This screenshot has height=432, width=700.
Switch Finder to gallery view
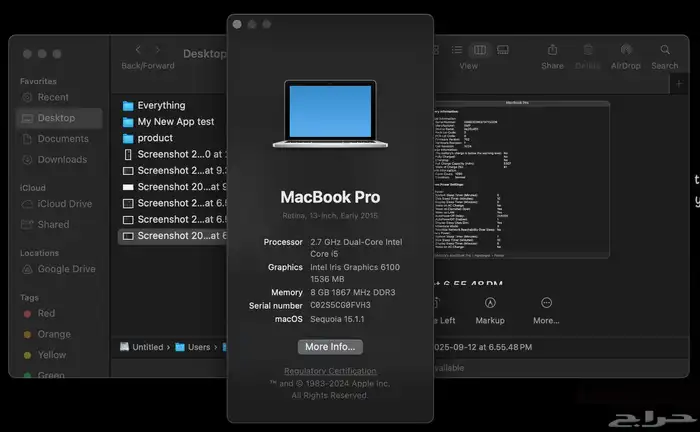[x=503, y=50]
